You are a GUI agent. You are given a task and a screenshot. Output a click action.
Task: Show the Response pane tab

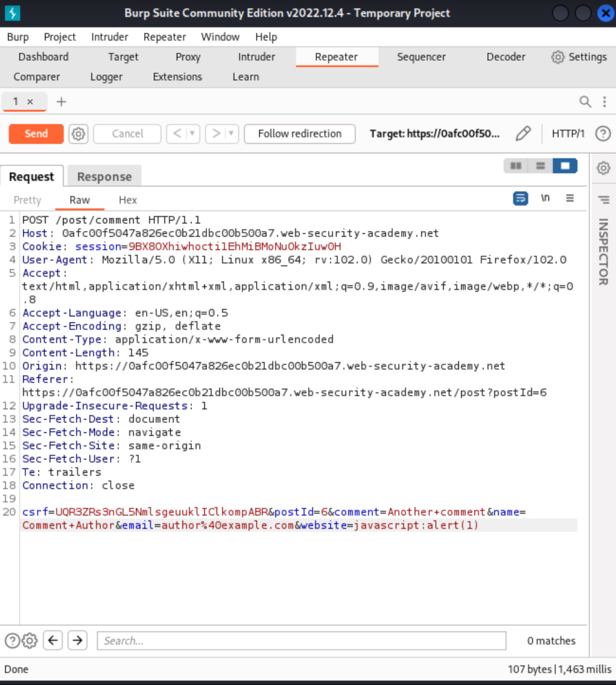104,177
